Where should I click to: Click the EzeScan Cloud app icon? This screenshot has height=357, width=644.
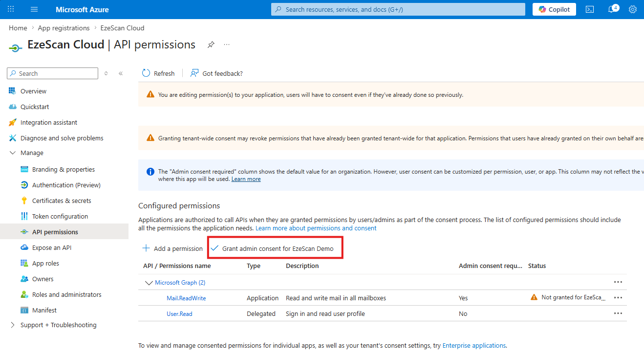[x=16, y=47]
